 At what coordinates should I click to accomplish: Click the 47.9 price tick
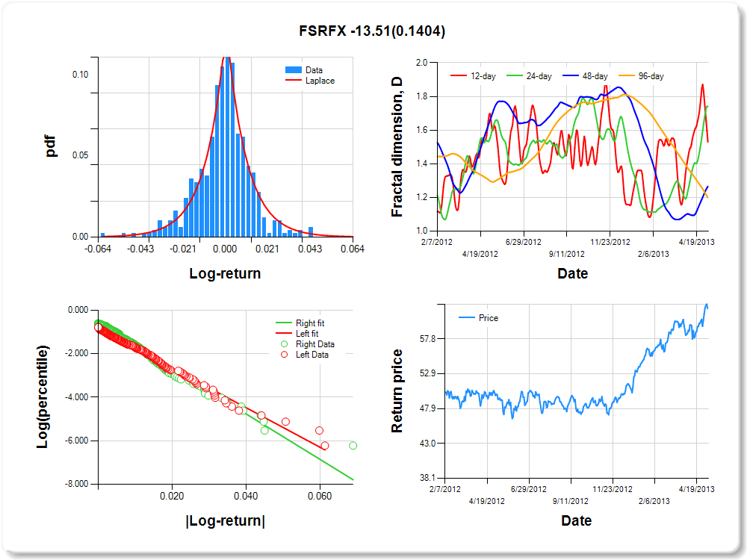tap(428, 408)
